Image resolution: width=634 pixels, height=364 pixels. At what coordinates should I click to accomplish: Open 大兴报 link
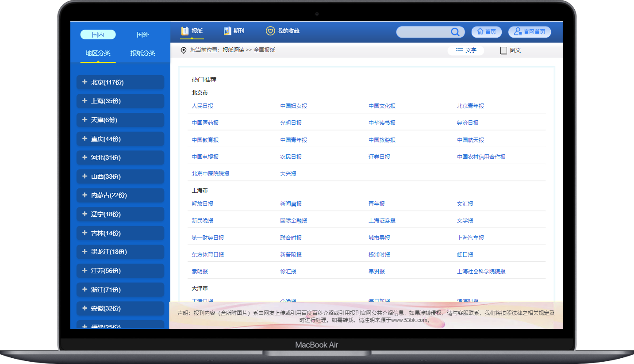[x=288, y=174]
